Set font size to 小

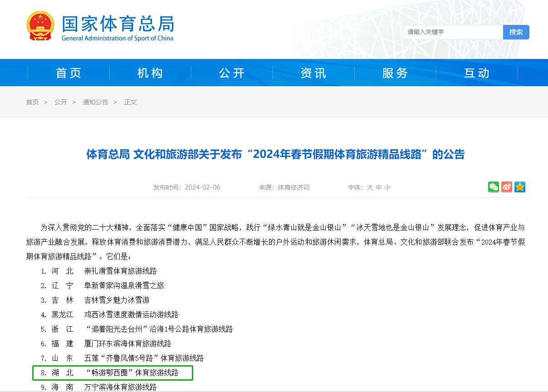(387, 187)
